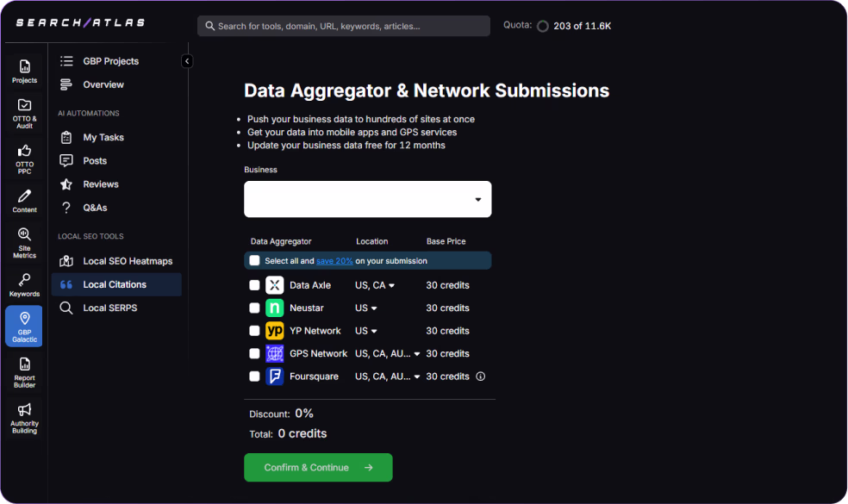Image resolution: width=848 pixels, height=504 pixels.
Task: Open the Local SERPS section
Action: click(110, 308)
